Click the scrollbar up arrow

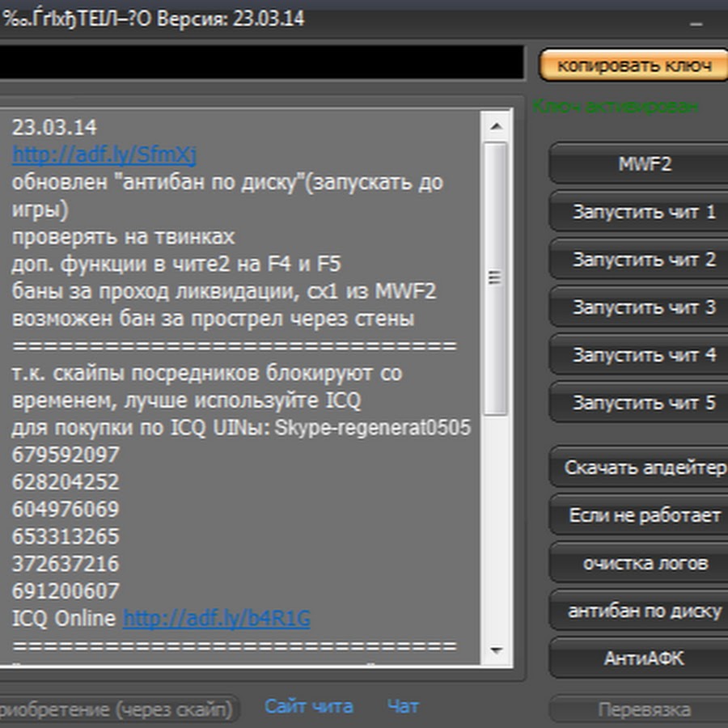495,125
